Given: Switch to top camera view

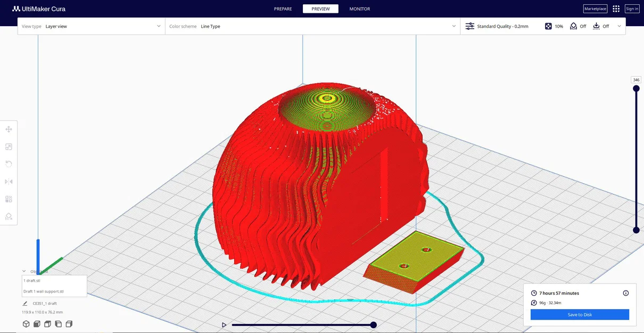Looking at the screenshot, I should 47,324.
